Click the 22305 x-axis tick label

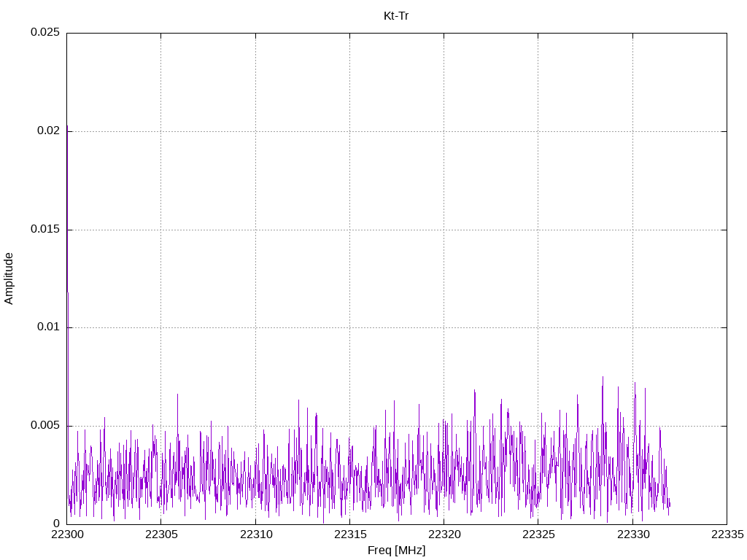click(x=161, y=534)
